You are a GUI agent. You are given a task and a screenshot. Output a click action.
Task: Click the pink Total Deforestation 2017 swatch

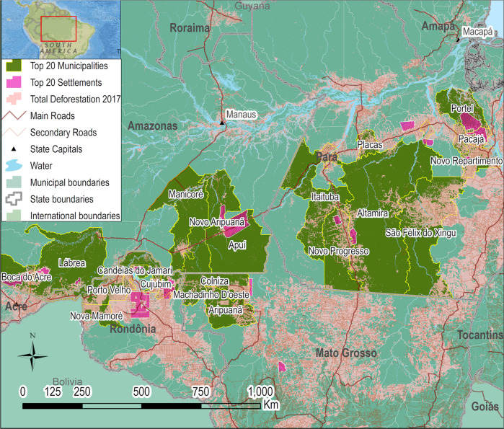[15, 99]
